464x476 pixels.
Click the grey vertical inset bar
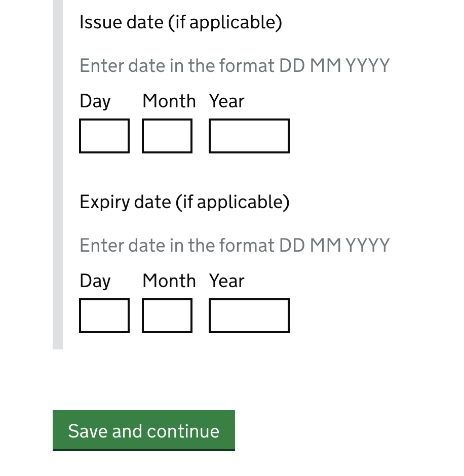(x=58, y=175)
